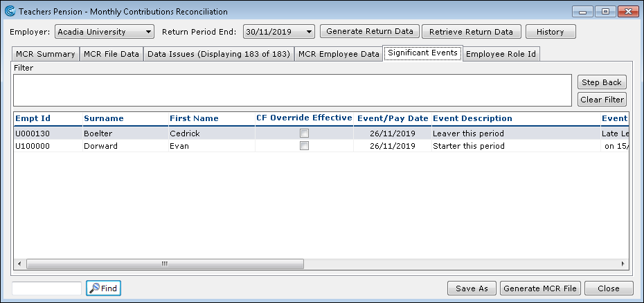This screenshot has height=303, width=644.
Task: Sort by the Surname column header
Action: (103, 118)
